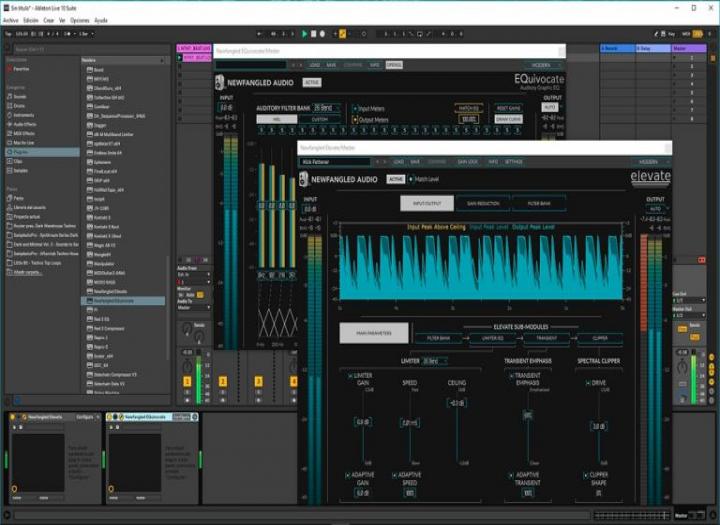Viewport: 720px width, 525px height.
Task: Open the Audio To Master dropdown
Action: (x=194, y=307)
